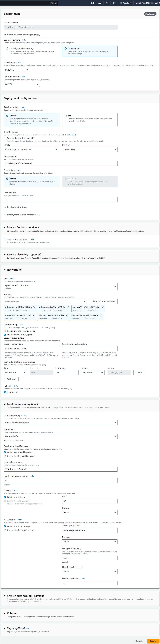Enable Turn on Service Connect checkbox
160x644 pixels.
tap(5, 239)
